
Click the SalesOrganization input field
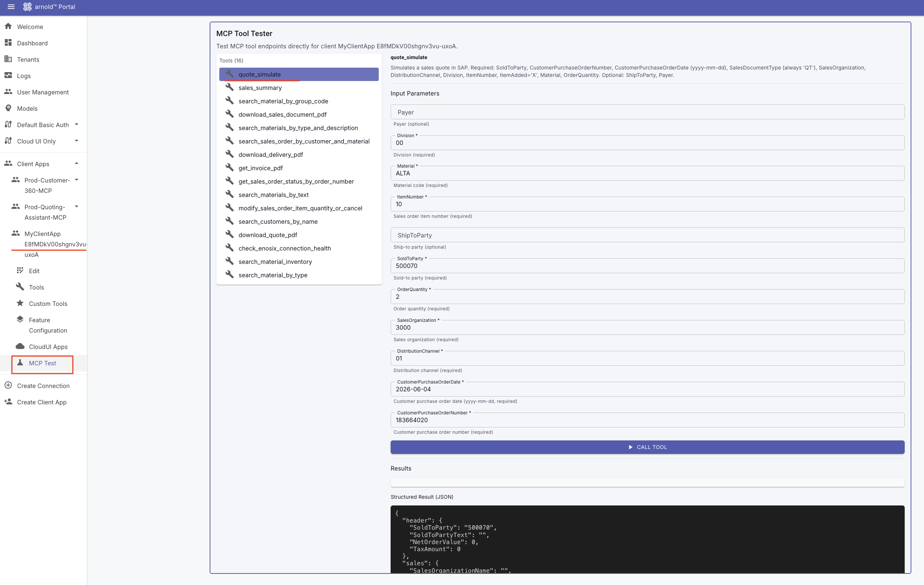tap(647, 327)
